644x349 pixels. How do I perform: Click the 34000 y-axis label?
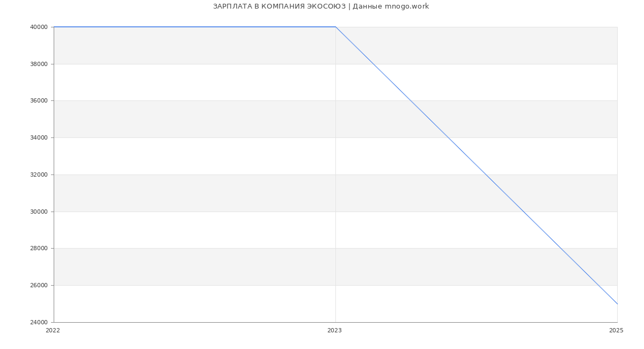[39, 138]
